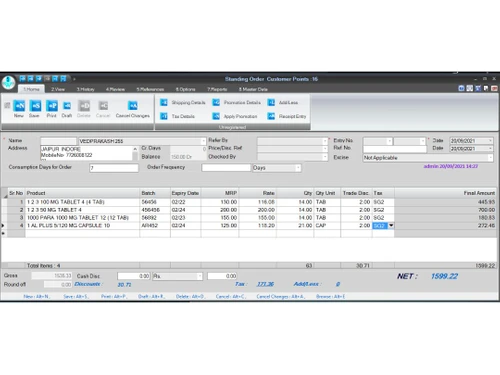Open Tax Details from the ribbon
The image size is (500, 375).
pyautogui.click(x=177, y=116)
